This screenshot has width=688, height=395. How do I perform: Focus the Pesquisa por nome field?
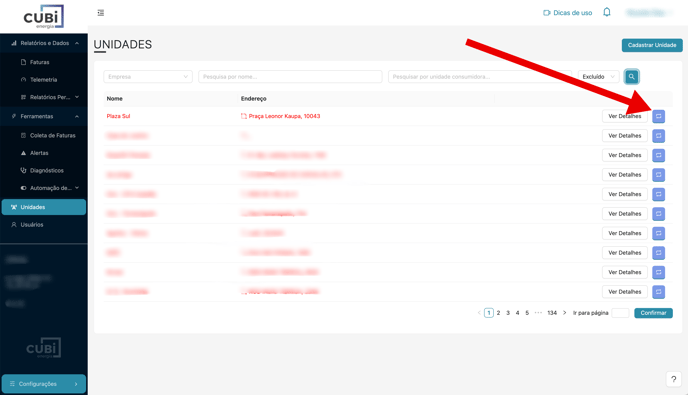pos(290,77)
